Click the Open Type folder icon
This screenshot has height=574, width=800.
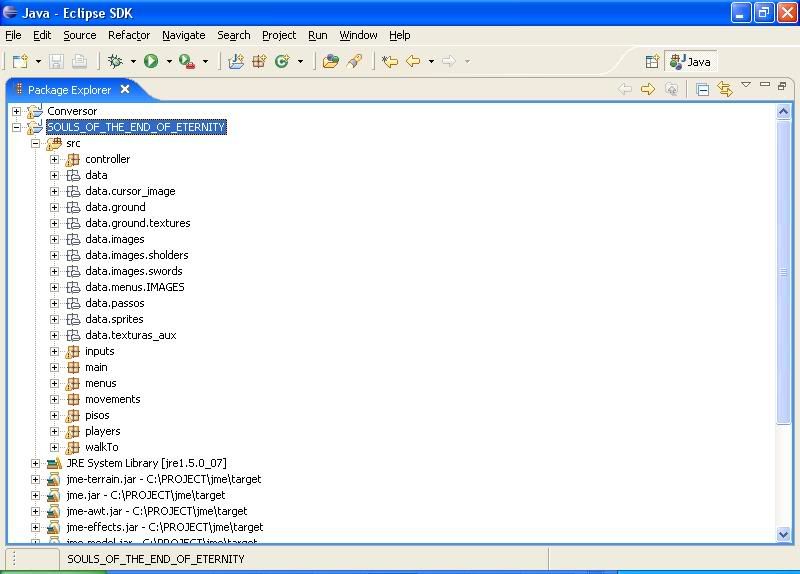[x=331, y=62]
